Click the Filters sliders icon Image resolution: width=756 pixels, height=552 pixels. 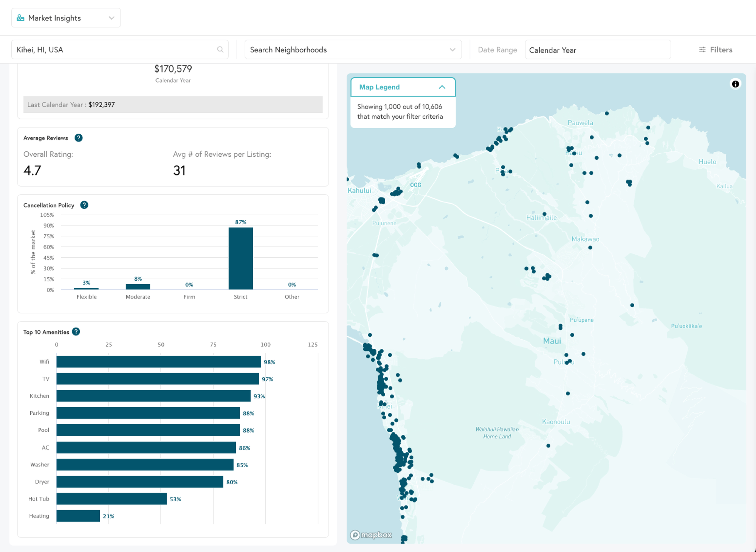point(702,49)
